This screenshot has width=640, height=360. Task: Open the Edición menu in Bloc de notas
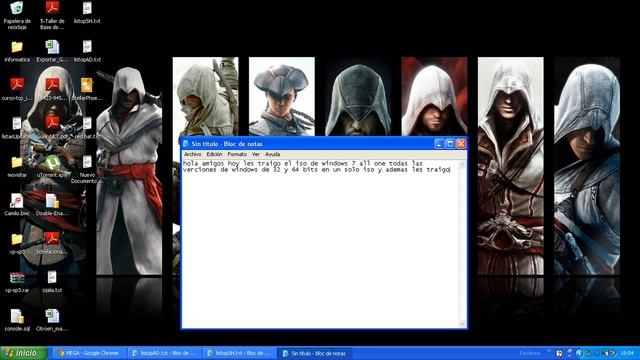tap(214, 154)
